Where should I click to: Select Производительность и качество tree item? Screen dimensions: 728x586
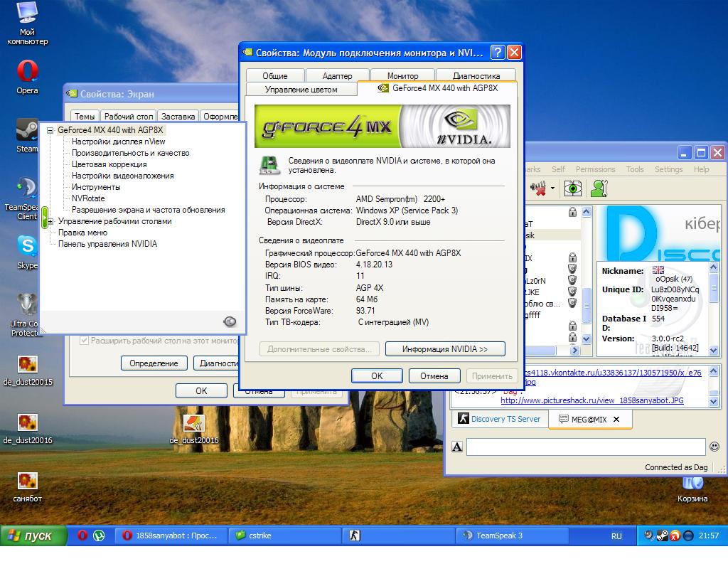131,153
